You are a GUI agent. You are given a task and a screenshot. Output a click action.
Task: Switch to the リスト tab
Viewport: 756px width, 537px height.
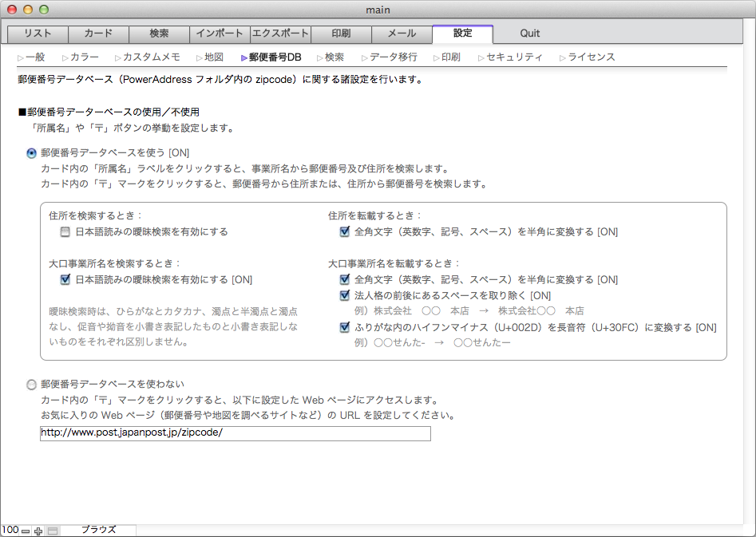coord(38,34)
